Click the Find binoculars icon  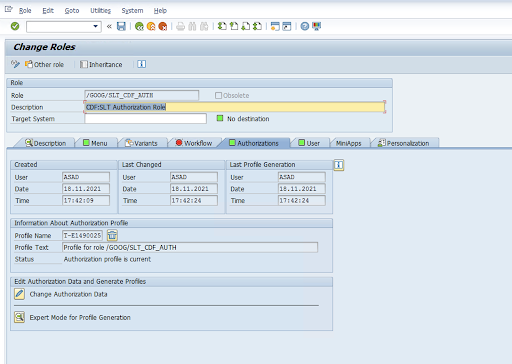(x=192, y=26)
